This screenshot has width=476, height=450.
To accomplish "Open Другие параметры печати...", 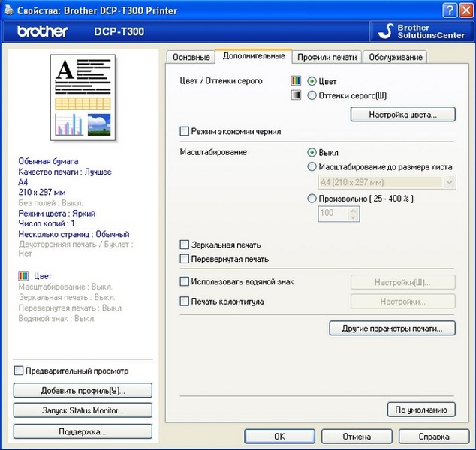I will (x=392, y=328).
